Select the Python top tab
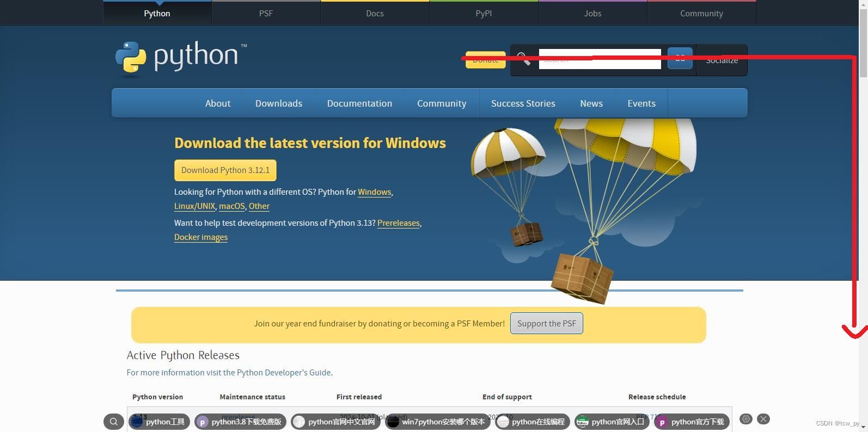 [x=157, y=13]
